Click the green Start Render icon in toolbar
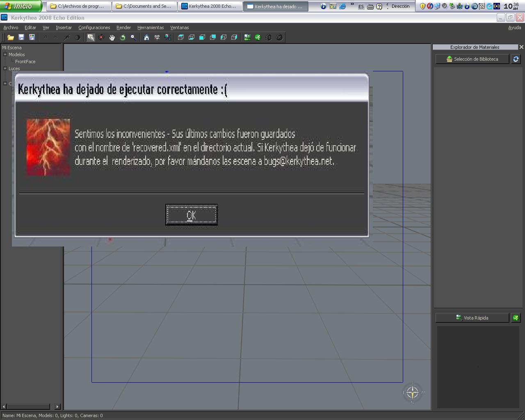 click(x=258, y=37)
